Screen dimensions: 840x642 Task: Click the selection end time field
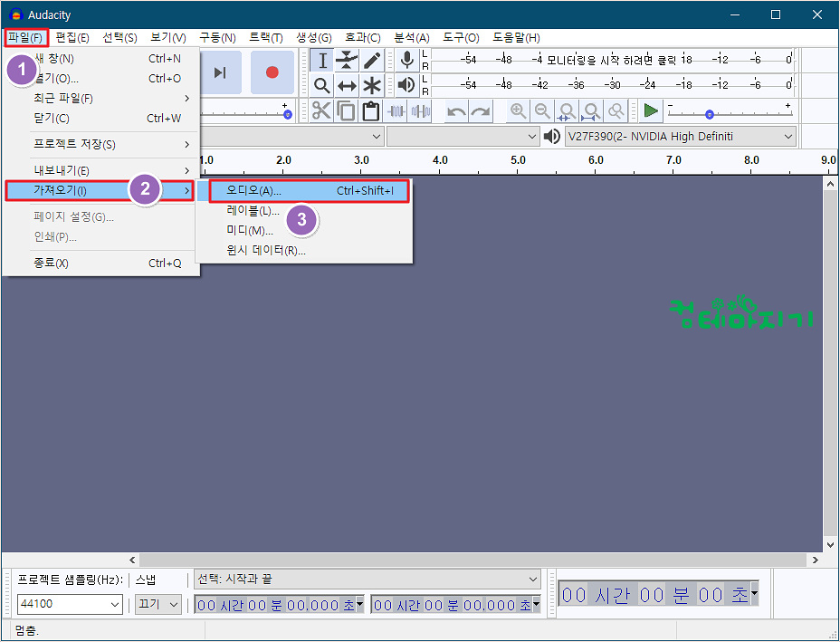455,605
